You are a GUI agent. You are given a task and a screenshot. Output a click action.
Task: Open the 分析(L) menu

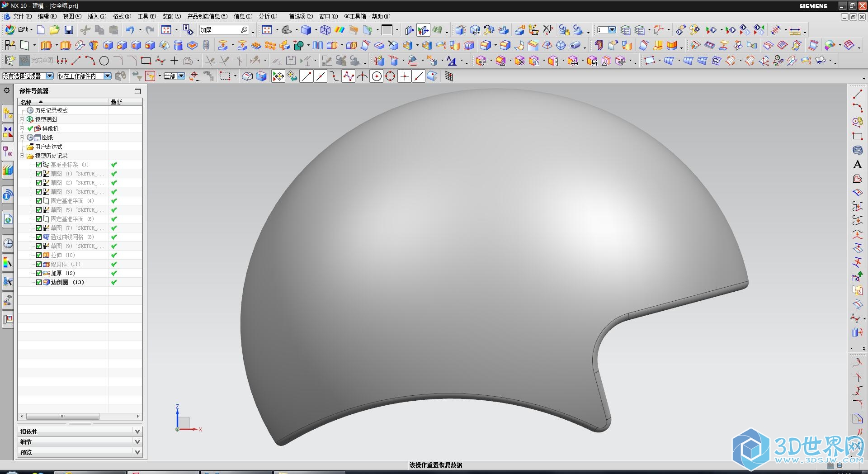[x=268, y=16]
